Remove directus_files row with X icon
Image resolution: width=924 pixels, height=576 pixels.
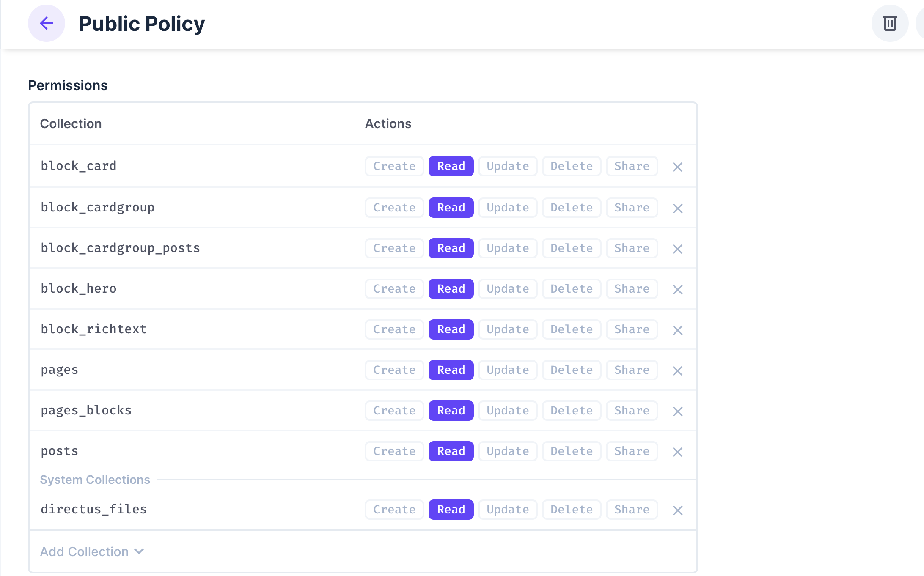[677, 510]
